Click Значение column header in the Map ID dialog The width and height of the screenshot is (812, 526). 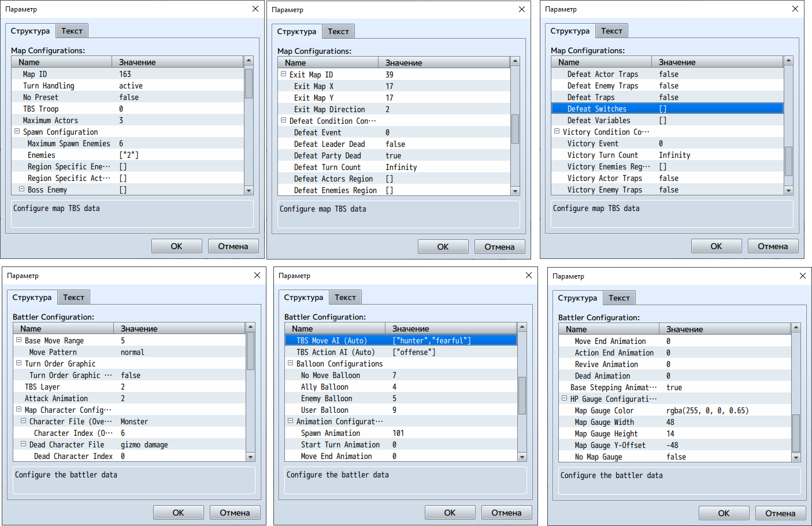(x=178, y=62)
